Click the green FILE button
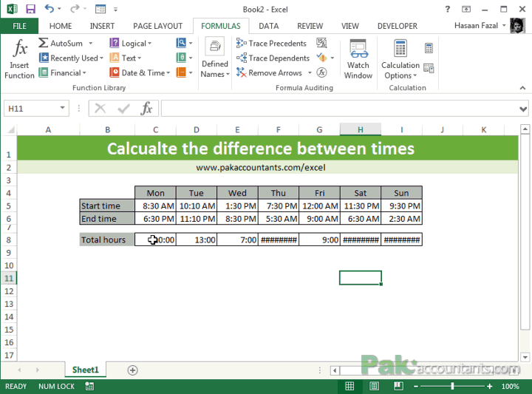This screenshot has height=394, width=532. point(18,26)
